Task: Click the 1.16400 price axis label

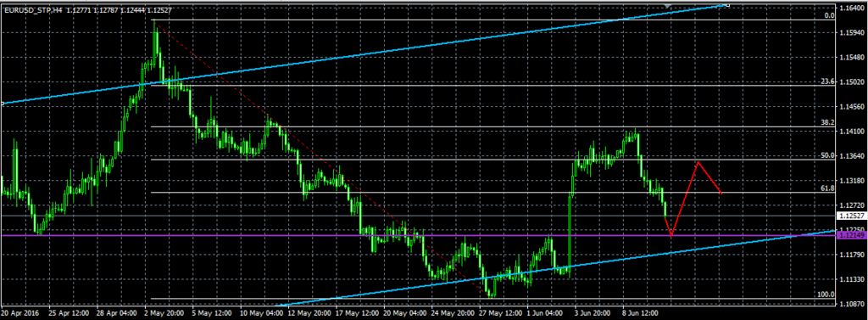Action: [853, 8]
